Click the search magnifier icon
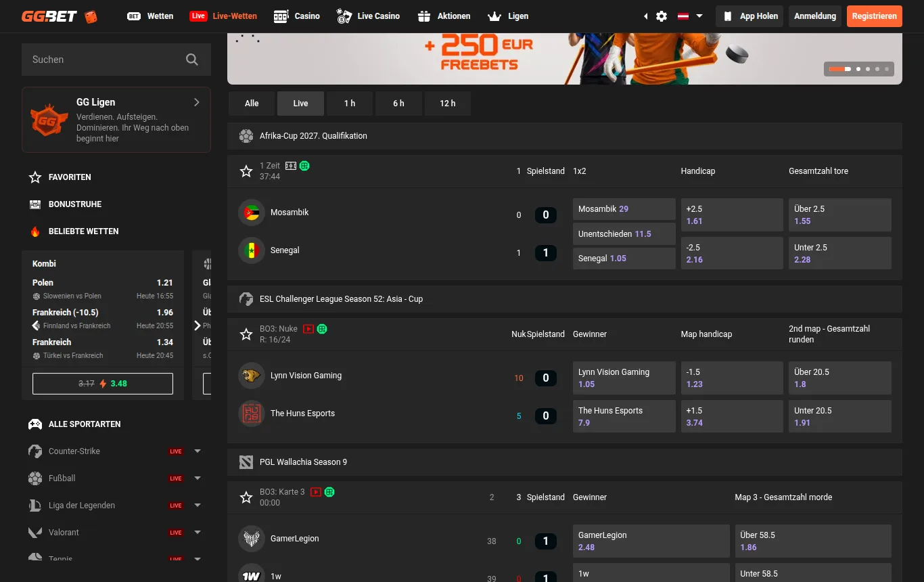The width and height of the screenshot is (924, 582). click(192, 60)
